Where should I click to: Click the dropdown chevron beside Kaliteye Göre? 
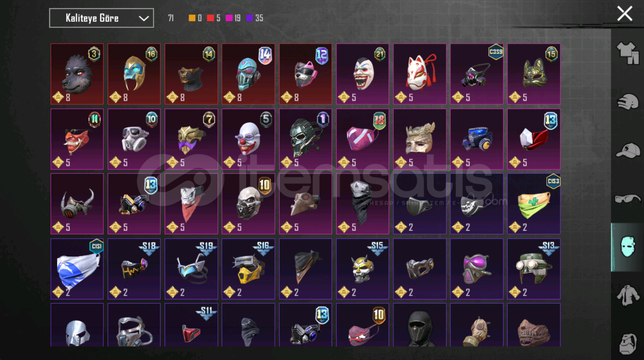(x=144, y=19)
